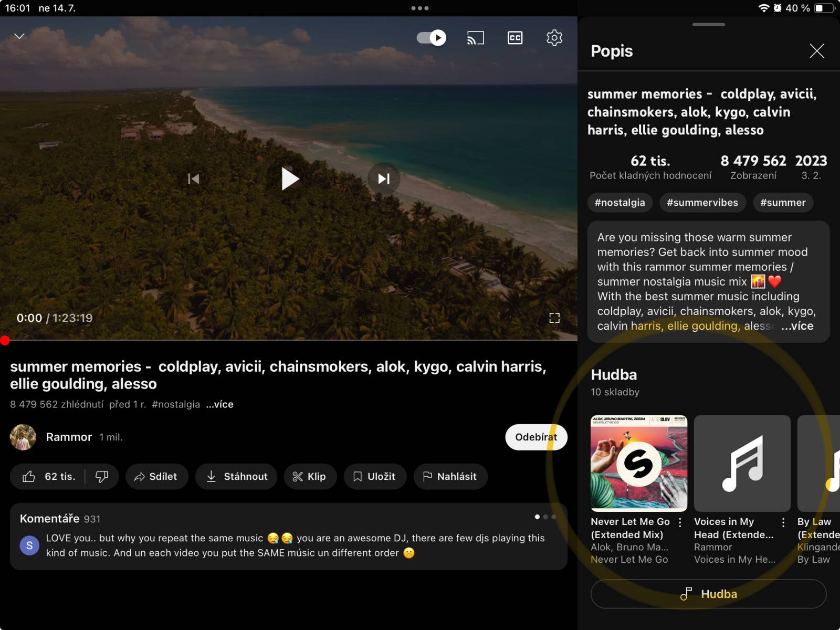Click the red progress bar scrubber

(5, 341)
